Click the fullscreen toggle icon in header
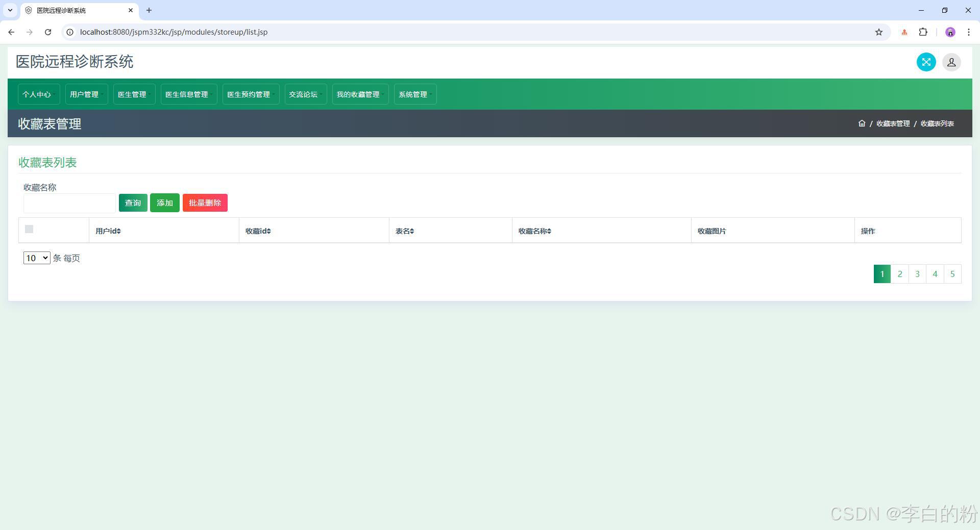Image resolution: width=980 pixels, height=530 pixels. 926,62
